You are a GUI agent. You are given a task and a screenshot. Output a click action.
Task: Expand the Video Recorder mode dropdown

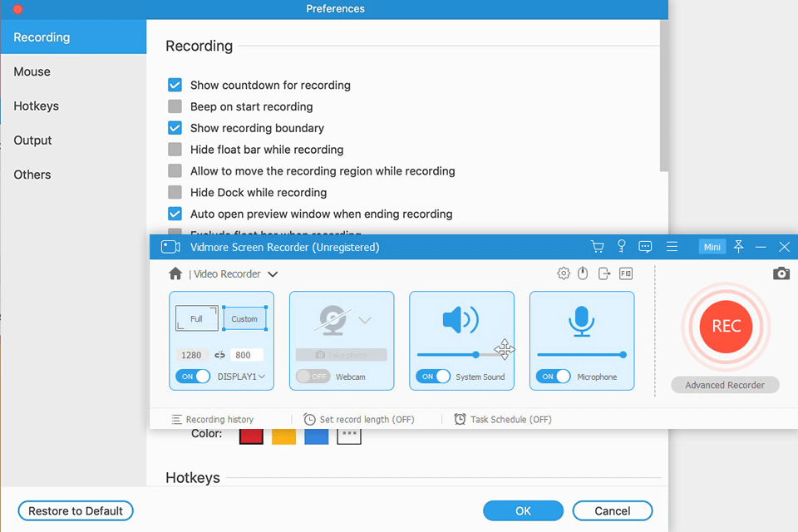click(x=273, y=274)
